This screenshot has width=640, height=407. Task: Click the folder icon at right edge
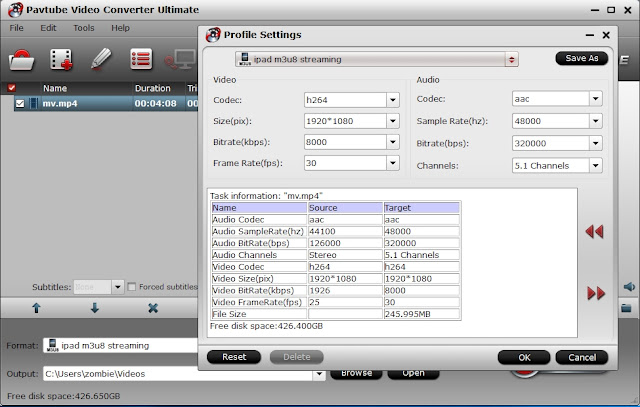626,308
